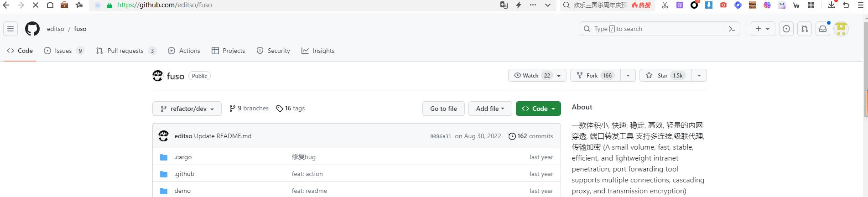Open the hamburger navigation menu
Viewport: 868px width, 197px height.
[x=10, y=29]
